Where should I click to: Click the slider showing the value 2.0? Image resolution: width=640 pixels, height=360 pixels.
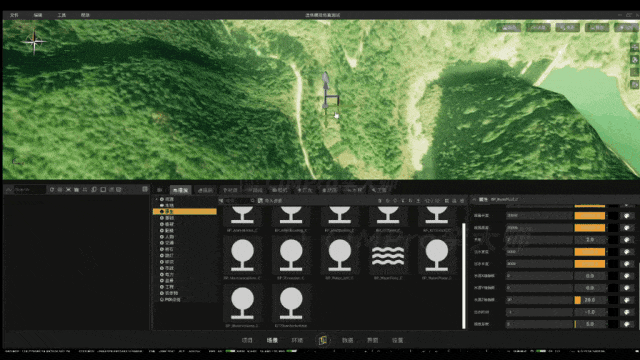[590, 240]
